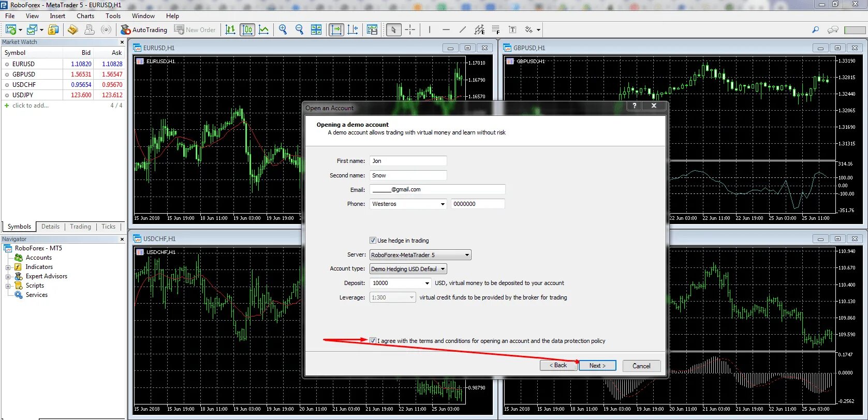This screenshot has height=420, width=868.
Task: Select the Horizontal Line drawing tool
Action: [446, 30]
